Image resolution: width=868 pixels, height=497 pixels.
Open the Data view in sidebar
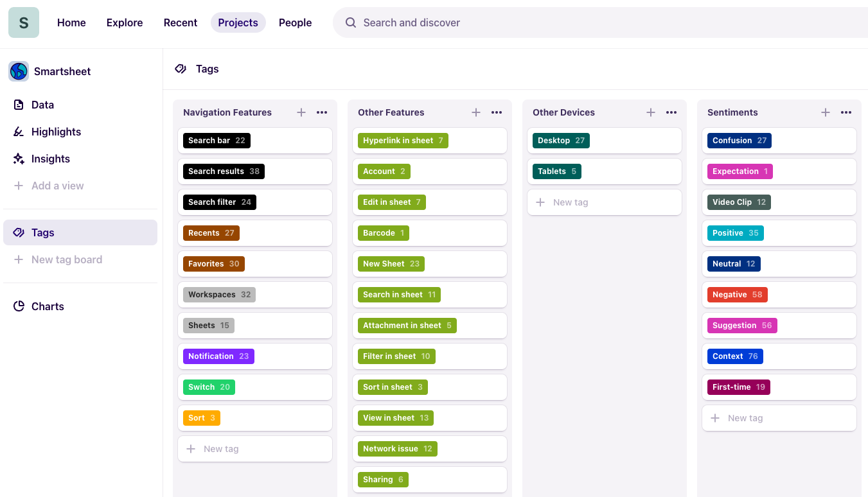pos(80,105)
